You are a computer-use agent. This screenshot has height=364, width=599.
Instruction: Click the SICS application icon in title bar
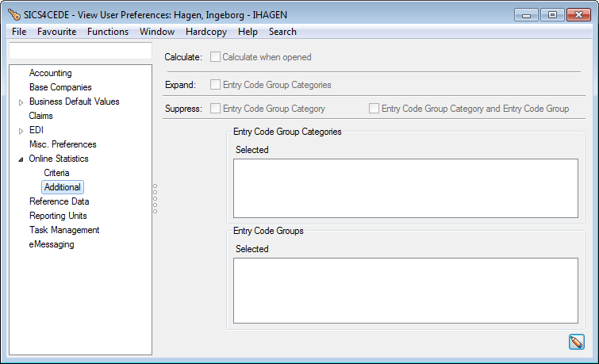coord(13,14)
